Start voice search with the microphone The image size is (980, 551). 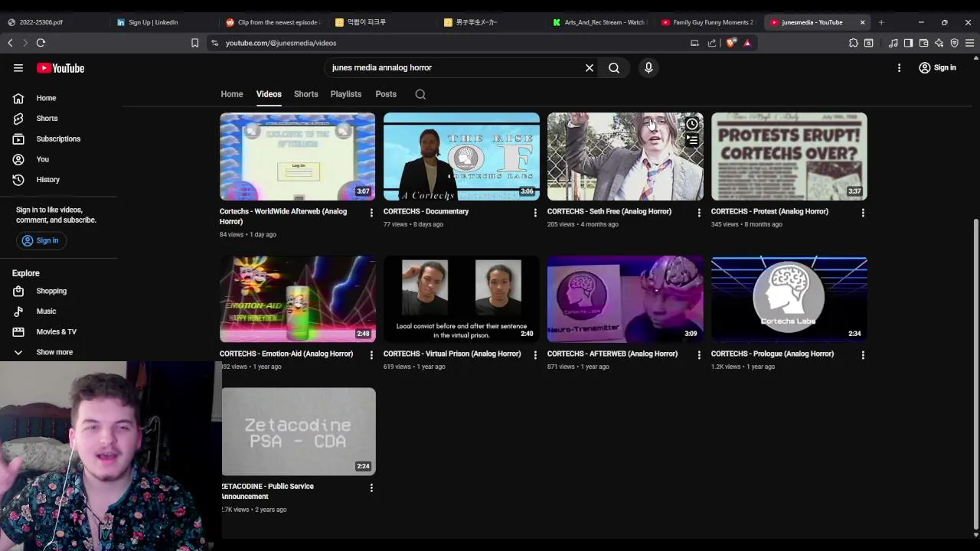[x=648, y=68]
